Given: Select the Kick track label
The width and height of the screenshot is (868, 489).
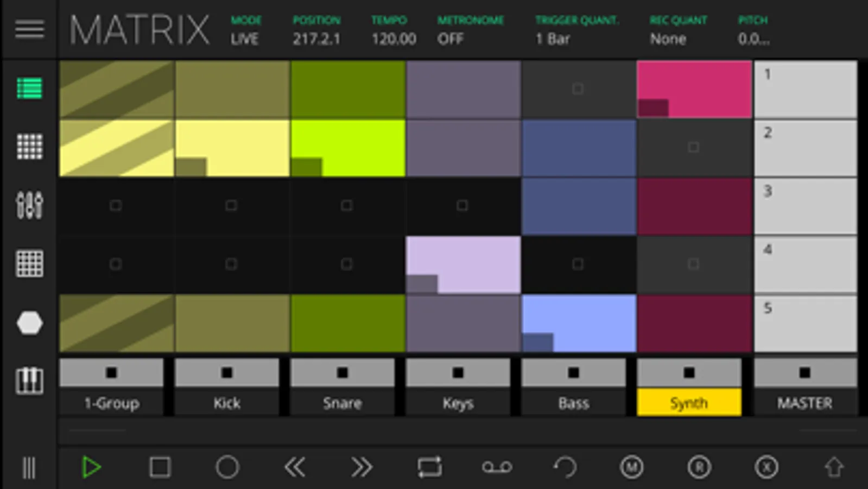Looking at the screenshot, I should 227,403.
